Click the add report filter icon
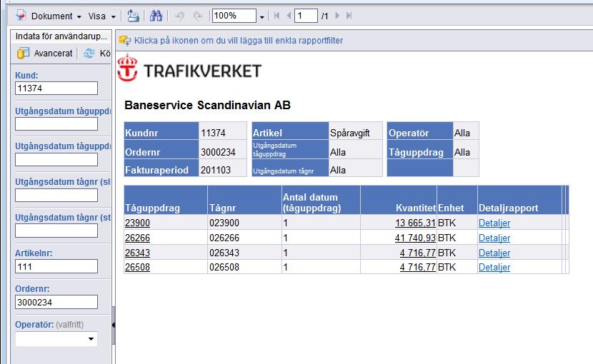The height and width of the screenshot is (364, 593). [125, 41]
